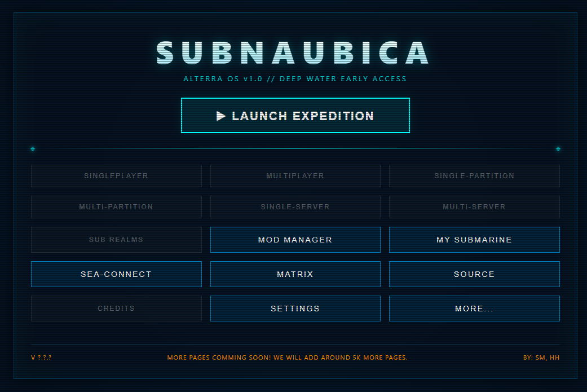Open the More... menu
This screenshot has height=392, width=587.
click(x=474, y=309)
